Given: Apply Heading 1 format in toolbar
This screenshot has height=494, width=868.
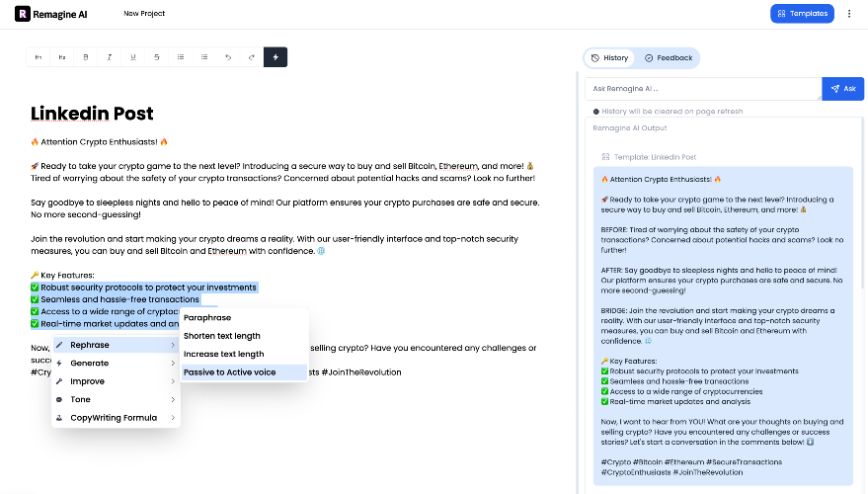Looking at the screenshot, I should point(39,57).
